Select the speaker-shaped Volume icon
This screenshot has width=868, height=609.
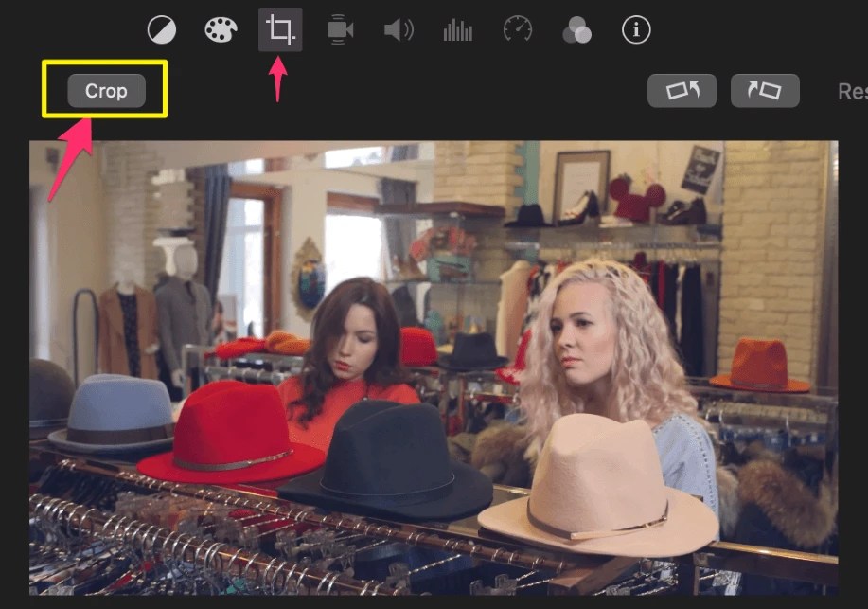pyautogui.click(x=399, y=29)
